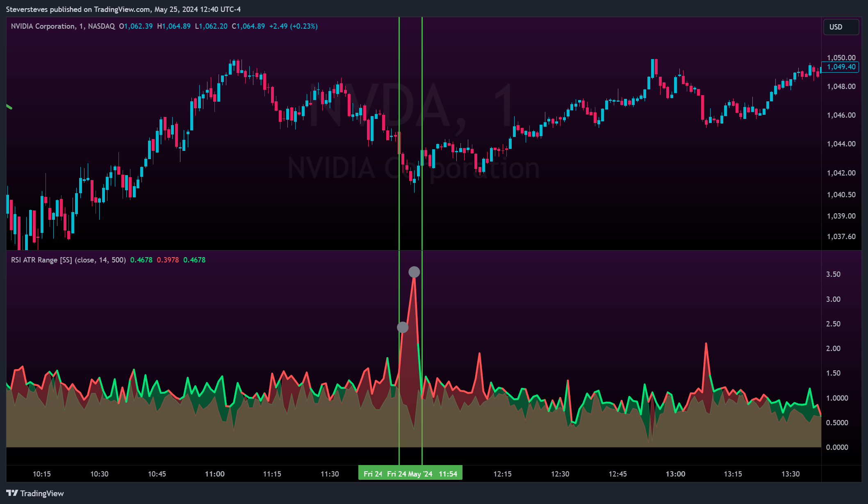Screen dimensions: 868x504
Task: Click the 2.00 indicator axis label
Action: coord(833,349)
